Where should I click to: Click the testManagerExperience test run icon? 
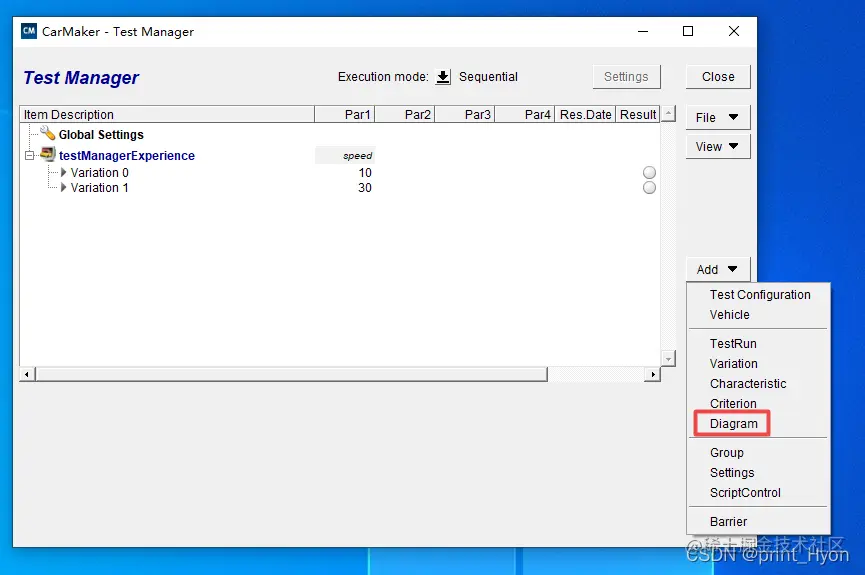tap(48, 155)
